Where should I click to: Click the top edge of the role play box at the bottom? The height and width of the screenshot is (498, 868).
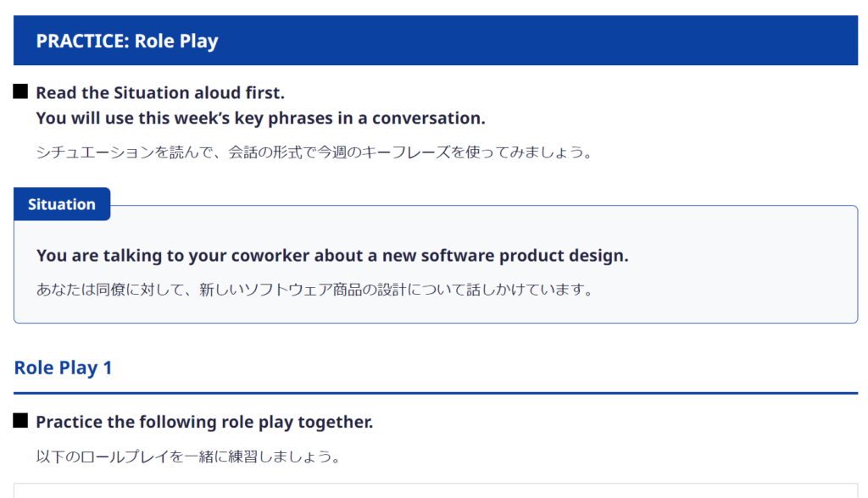(x=436, y=484)
